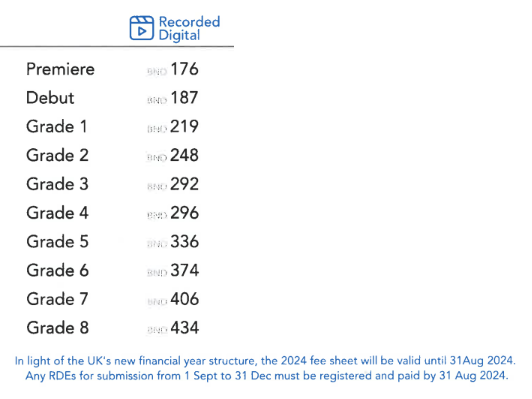This screenshot has width=532, height=399.
Task: Select the Grade 2 fee 248
Action: point(185,155)
